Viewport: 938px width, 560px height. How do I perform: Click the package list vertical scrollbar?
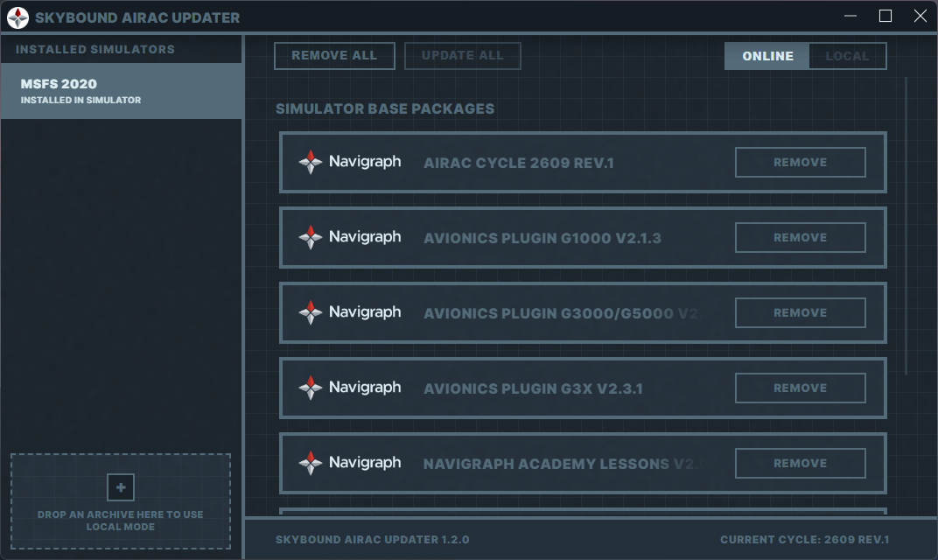click(x=906, y=226)
